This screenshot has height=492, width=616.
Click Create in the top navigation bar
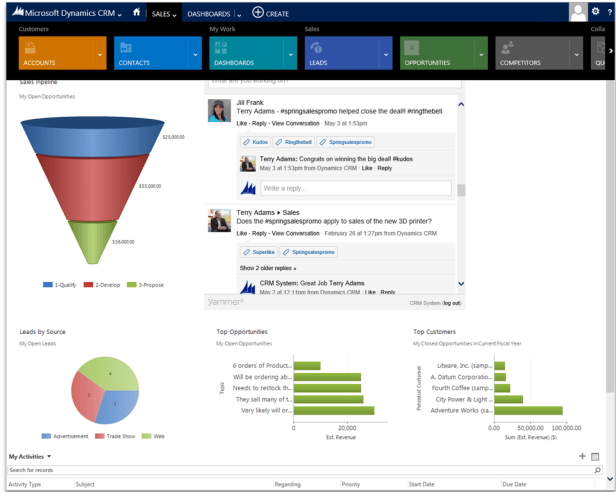tap(277, 14)
